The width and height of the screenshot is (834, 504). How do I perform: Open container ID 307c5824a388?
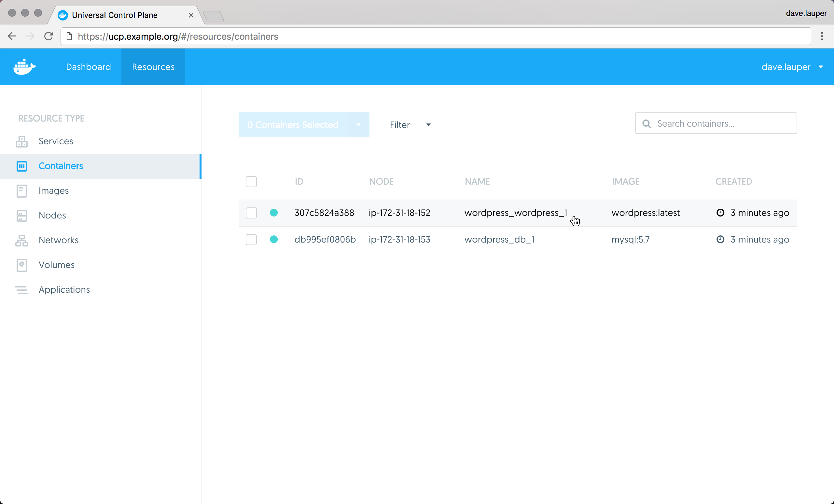pos(324,213)
